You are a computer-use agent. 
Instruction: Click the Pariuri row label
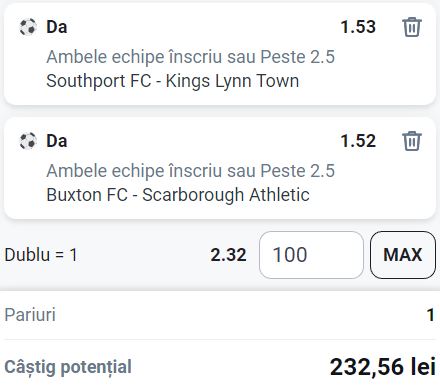click(30, 315)
